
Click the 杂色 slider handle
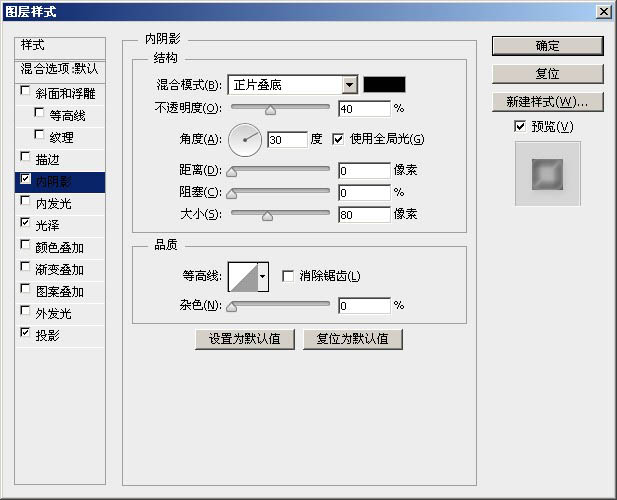pyautogui.click(x=232, y=307)
